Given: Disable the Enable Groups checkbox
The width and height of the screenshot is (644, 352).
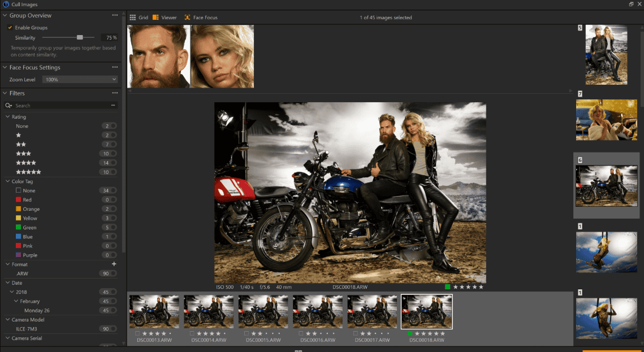Looking at the screenshot, I should point(10,28).
